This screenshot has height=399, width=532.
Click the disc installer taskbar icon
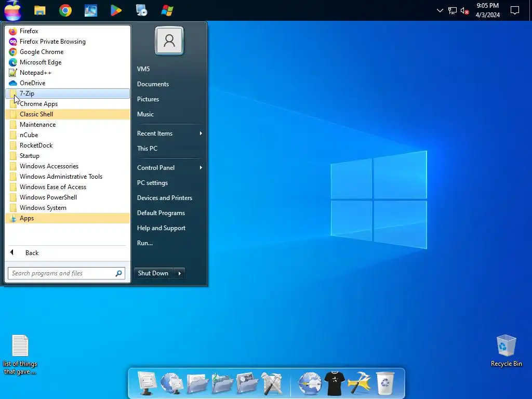(141, 10)
